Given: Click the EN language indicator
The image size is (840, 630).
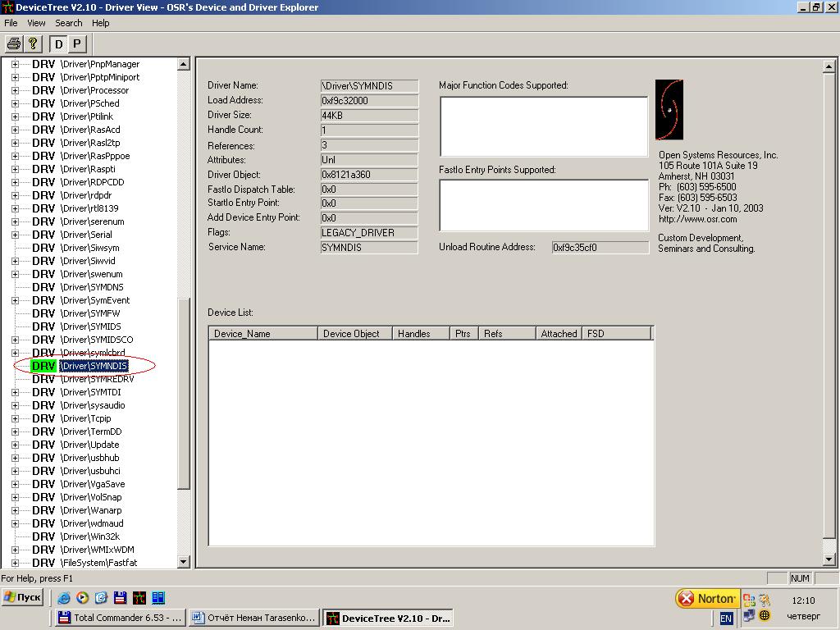Looking at the screenshot, I should tap(726, 619).
